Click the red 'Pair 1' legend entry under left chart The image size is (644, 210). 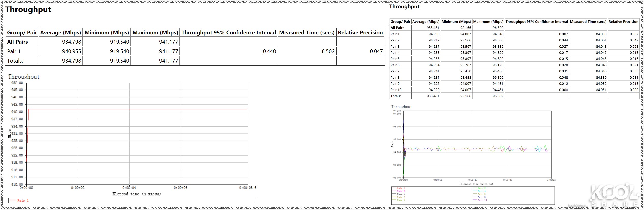[x=19, y=201]
